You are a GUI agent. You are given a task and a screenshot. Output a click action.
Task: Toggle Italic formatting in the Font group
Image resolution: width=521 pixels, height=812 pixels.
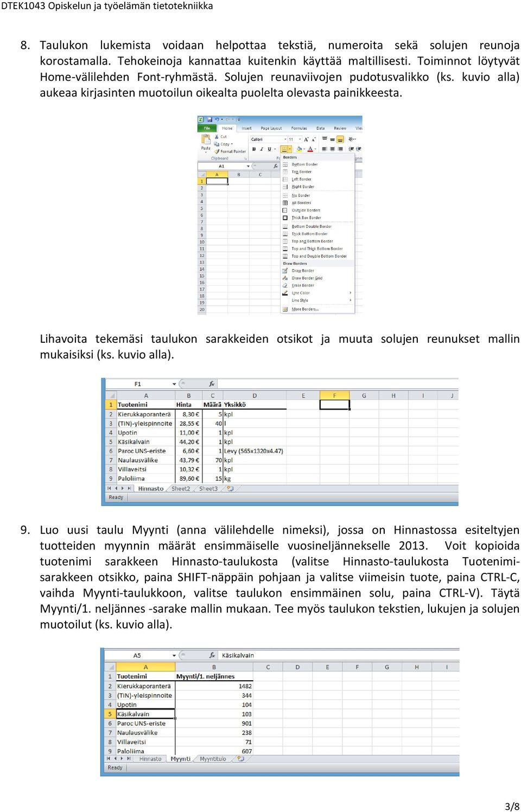coord(262,149)
